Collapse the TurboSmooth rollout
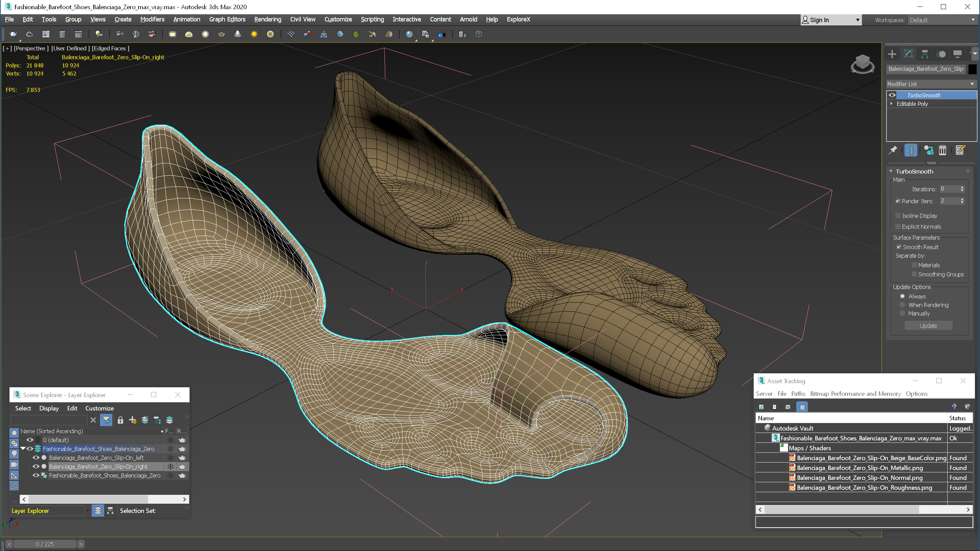Screen dimensions: 980x551 coord(891,171)
